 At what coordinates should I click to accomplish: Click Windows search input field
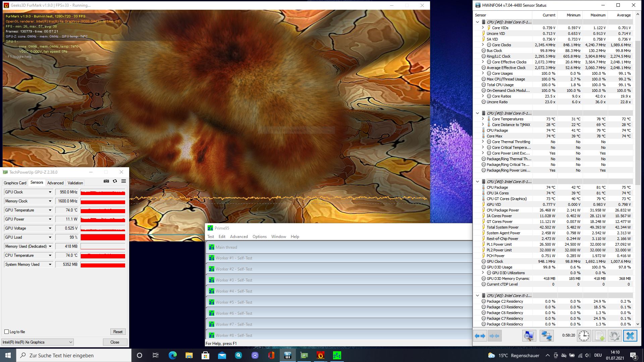[x=74, y=355]
